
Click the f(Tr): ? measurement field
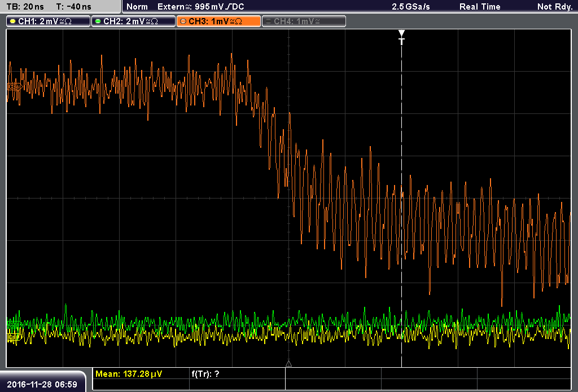click(205, 374)
